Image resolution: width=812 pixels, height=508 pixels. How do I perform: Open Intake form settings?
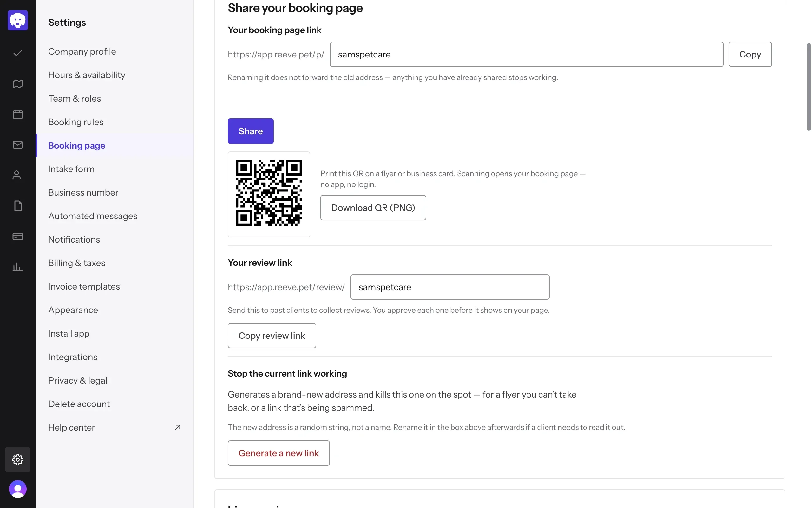tap(115, 169)
